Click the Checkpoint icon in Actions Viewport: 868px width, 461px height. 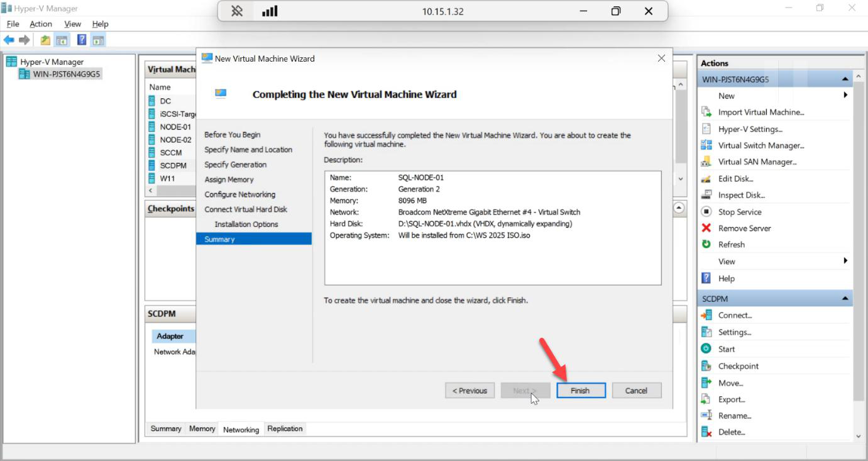tap(706, 365)
